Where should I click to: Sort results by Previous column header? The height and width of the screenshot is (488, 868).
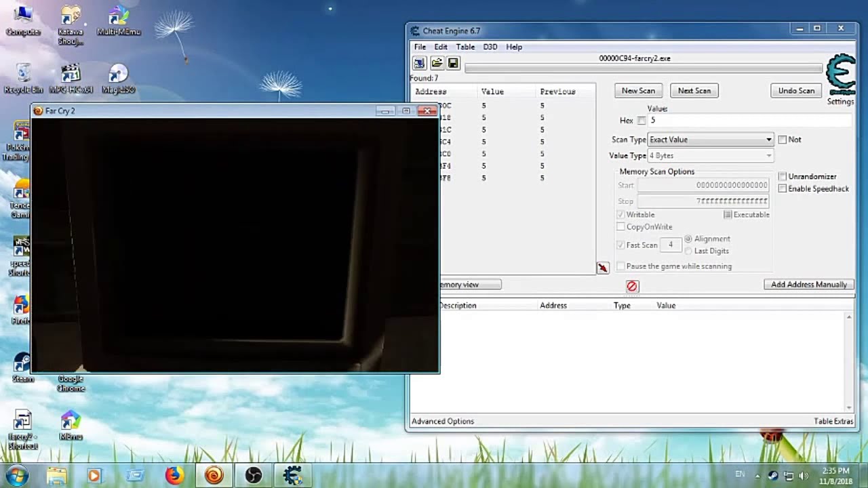tap(564, 91)
